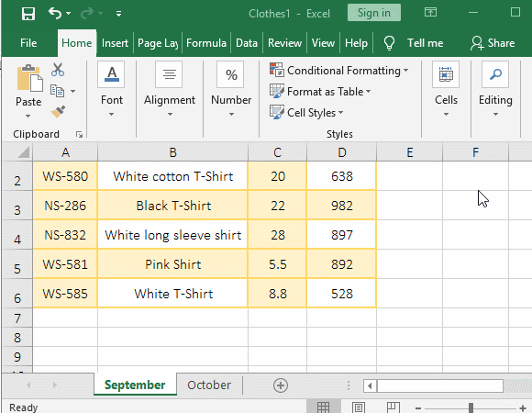532x413 pixels.
Task: Click the Sign in button
Action: click(374, 13)
